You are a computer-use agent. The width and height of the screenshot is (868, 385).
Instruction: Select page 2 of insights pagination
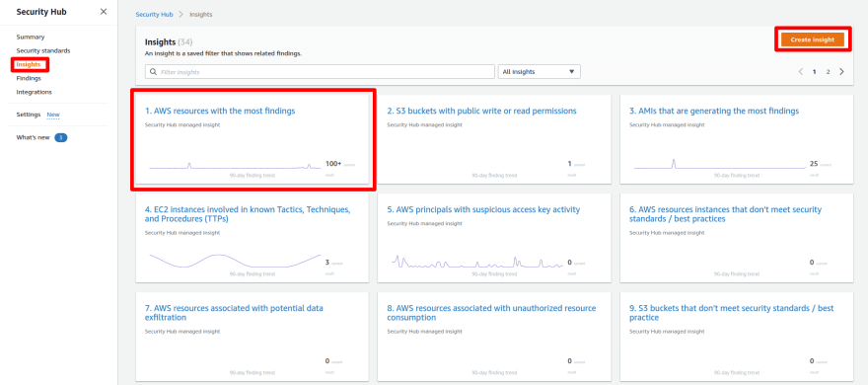click(x=829, y=72)
